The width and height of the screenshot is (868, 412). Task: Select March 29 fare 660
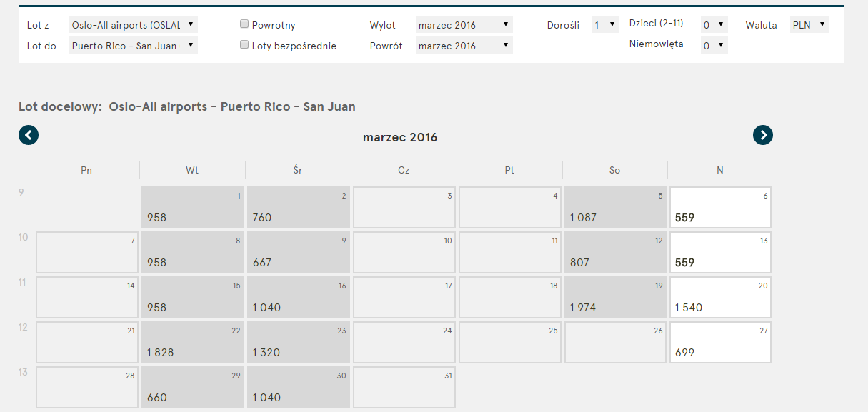tap(193, 388)
